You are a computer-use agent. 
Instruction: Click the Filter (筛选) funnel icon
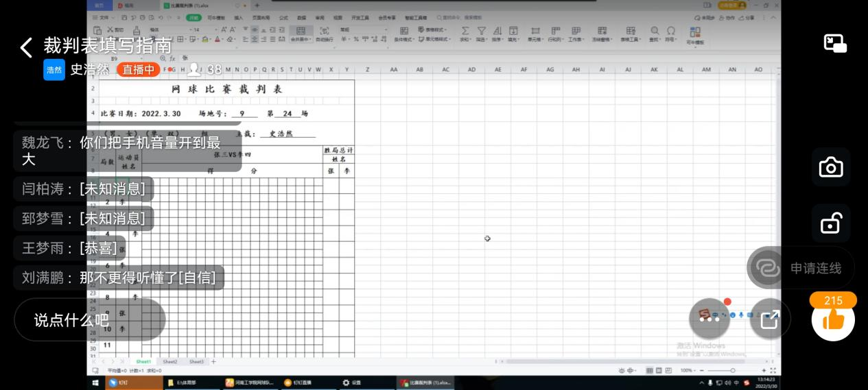pos(481,32)
